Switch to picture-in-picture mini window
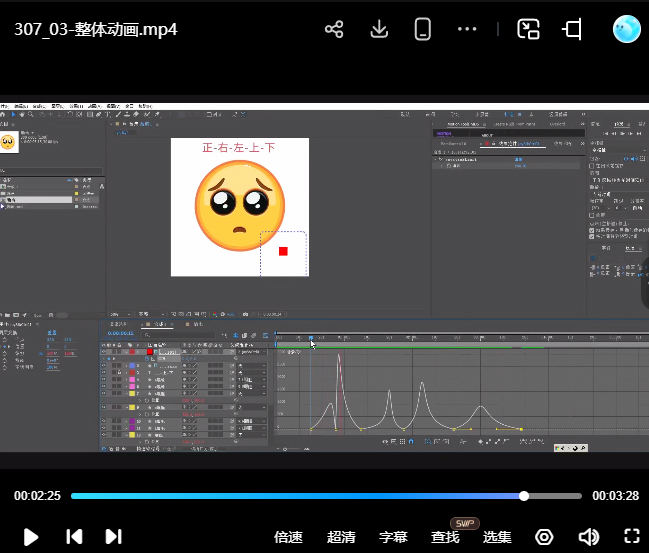 528,29
